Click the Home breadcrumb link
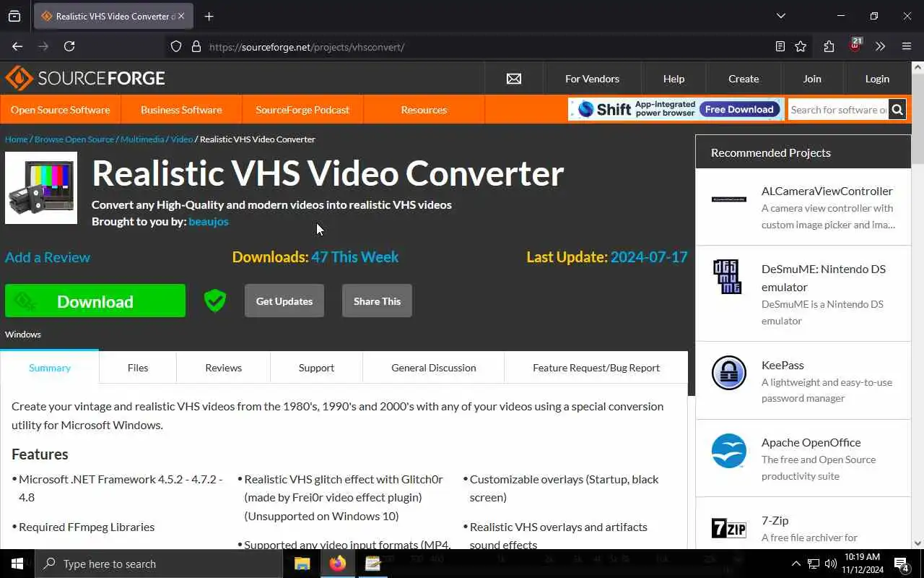Image resolution: width=924 pixels, height=578 pixels. point(16,139)
